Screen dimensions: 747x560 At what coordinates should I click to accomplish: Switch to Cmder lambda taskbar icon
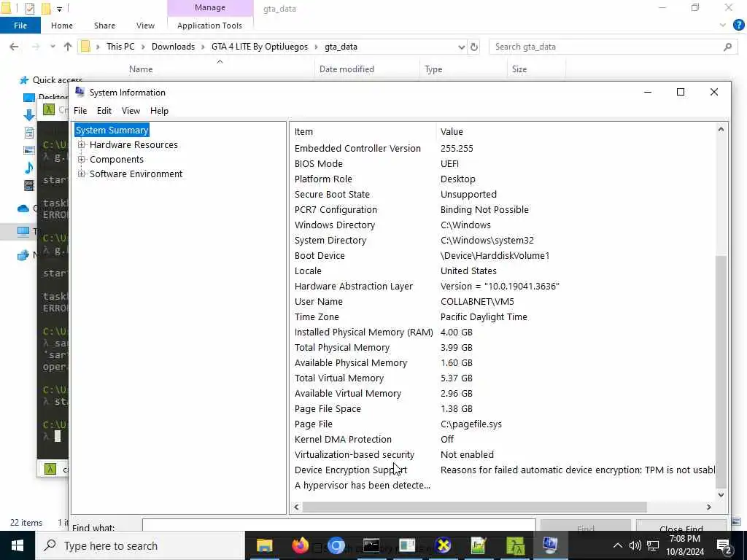(514, 545)
